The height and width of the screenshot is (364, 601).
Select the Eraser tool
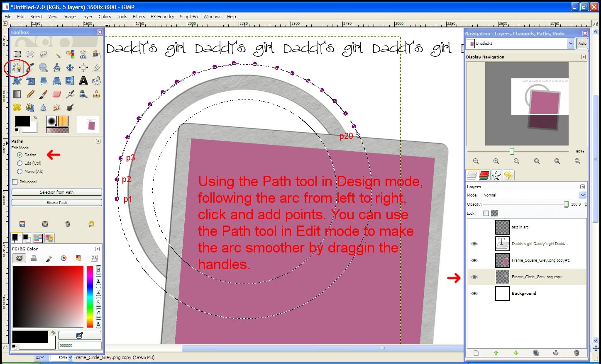pos(56,94)
